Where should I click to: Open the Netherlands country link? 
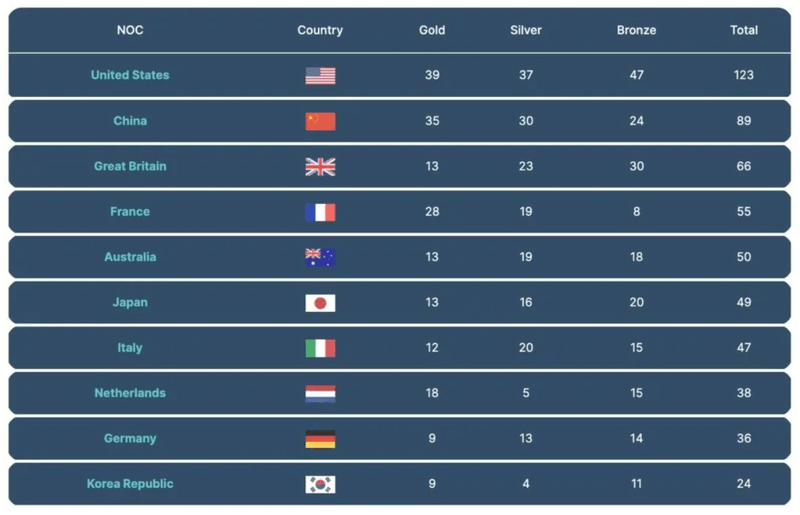[x=130, y=393]
